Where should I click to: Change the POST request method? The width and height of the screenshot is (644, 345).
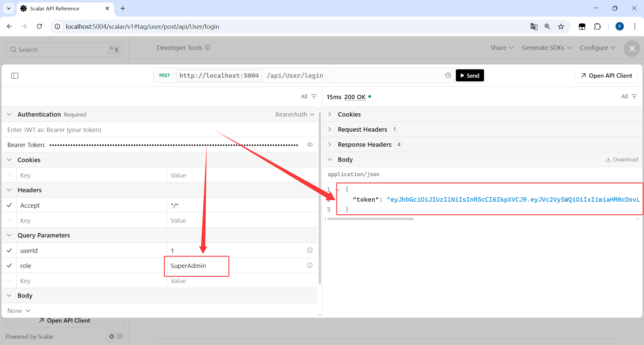164,75
